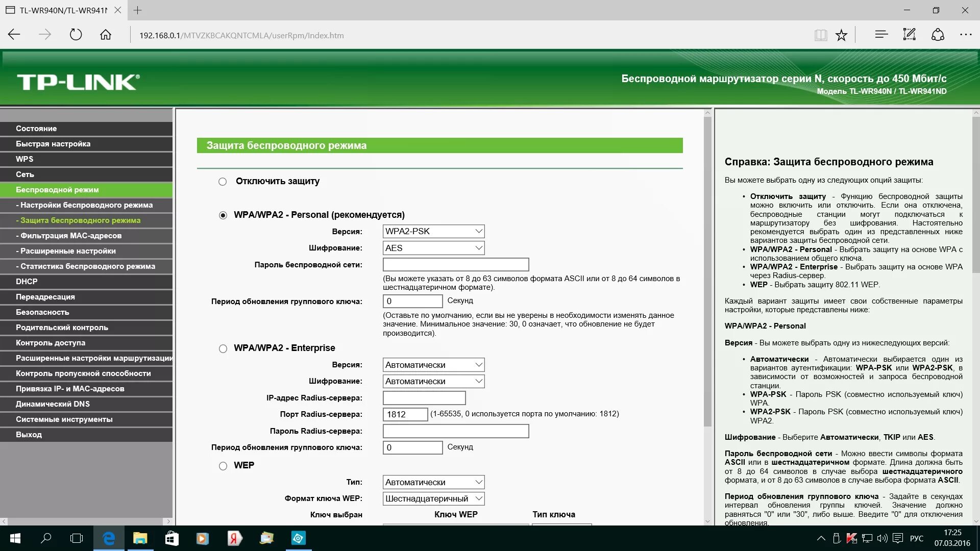Open the media player taskbar icon

[203, 538]
